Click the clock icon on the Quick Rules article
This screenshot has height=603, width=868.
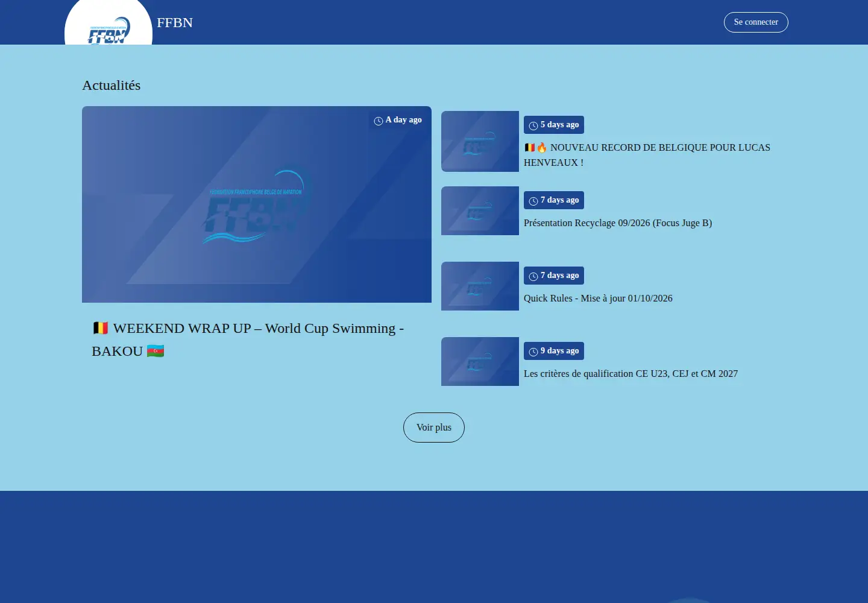tap(533, 276)
